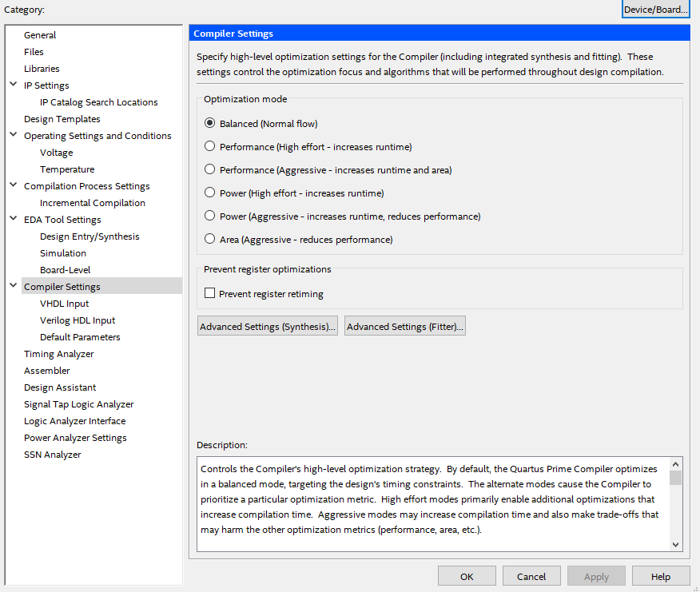The width and height of the screenshot is (700, 592).
Task: Collapse the Operating Settings and Conditions node
Action: (14, 135)
